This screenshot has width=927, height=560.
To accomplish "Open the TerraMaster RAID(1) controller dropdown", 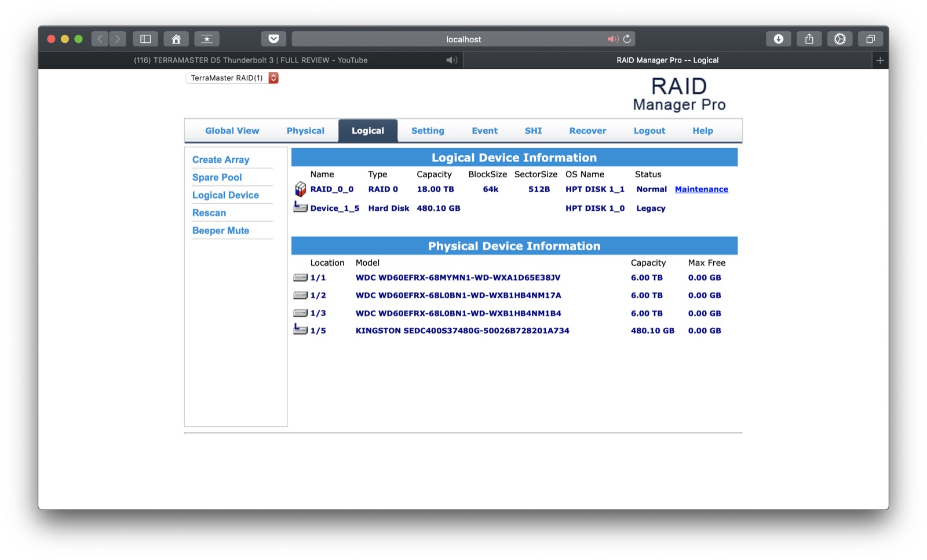I will coord(232,78).
